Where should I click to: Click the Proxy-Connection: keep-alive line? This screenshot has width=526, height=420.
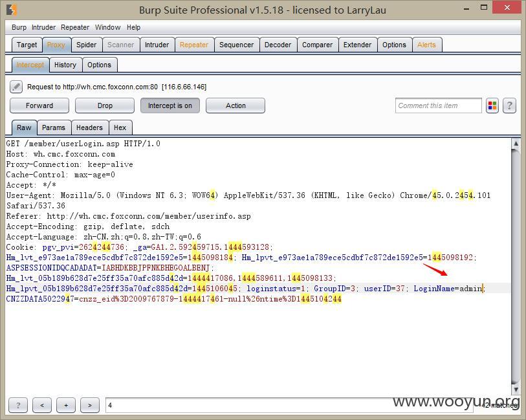tap(69, 164)
